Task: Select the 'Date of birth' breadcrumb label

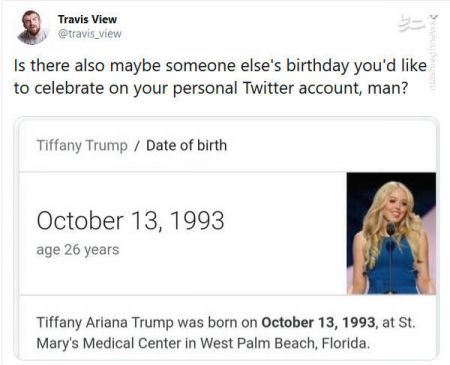Action: (x=186, y=145)
